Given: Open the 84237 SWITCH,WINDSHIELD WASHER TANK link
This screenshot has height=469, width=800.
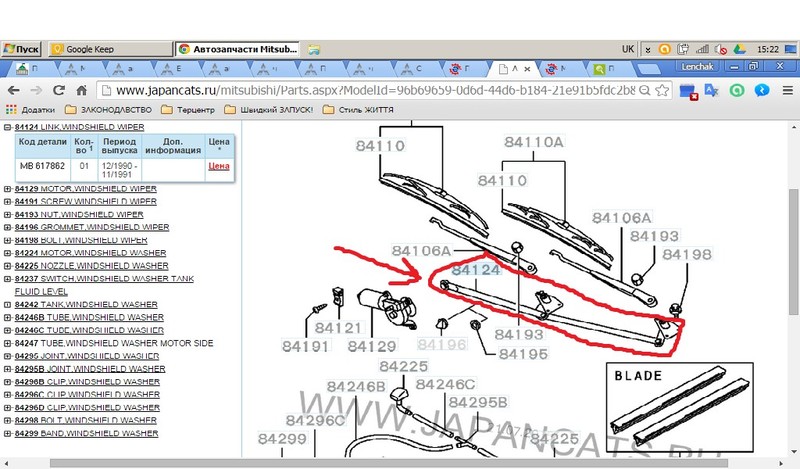Looking at the screenshot, I should coord(104,285).
